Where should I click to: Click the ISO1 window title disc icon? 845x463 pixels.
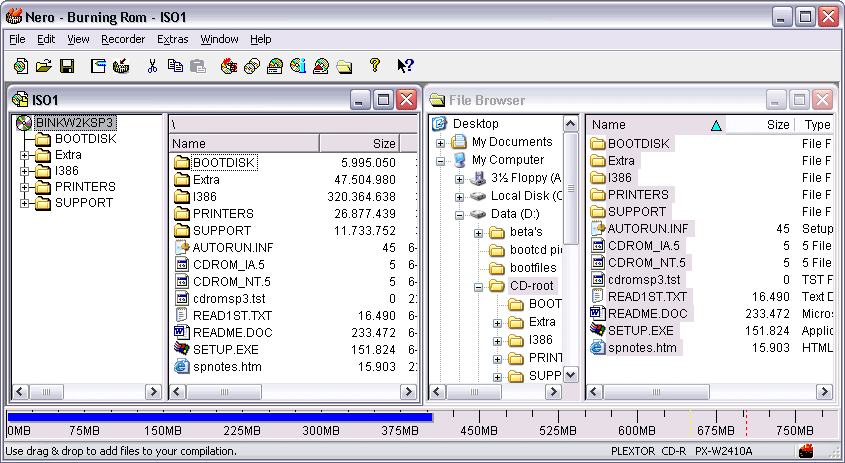click(x=20, y=100)
